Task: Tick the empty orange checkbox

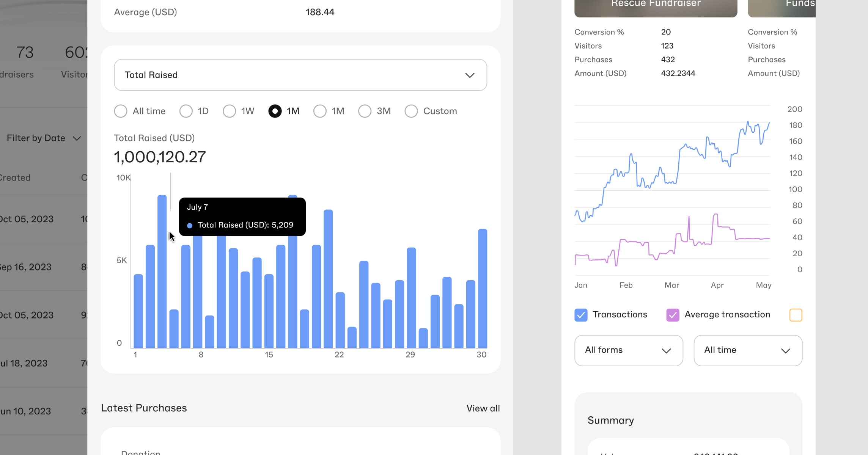Action: (x=796, y=315)
